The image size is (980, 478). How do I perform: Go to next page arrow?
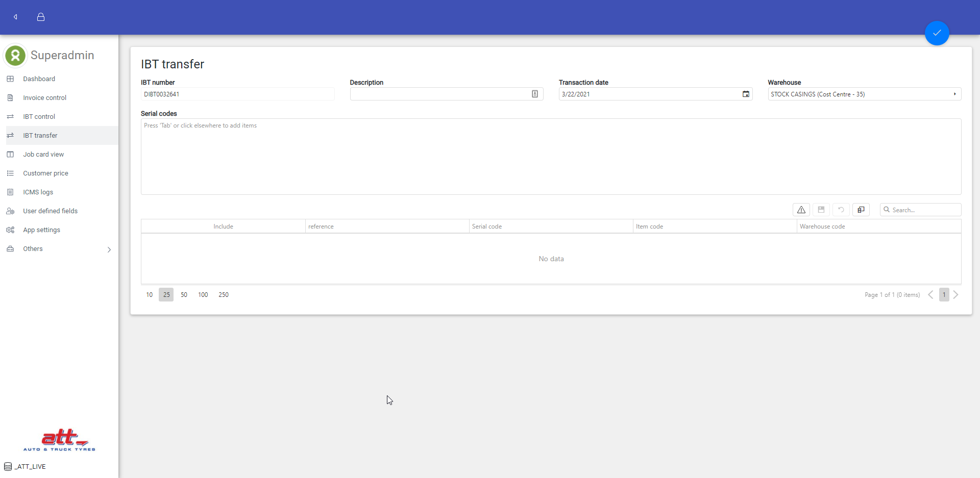coord(955,295)
